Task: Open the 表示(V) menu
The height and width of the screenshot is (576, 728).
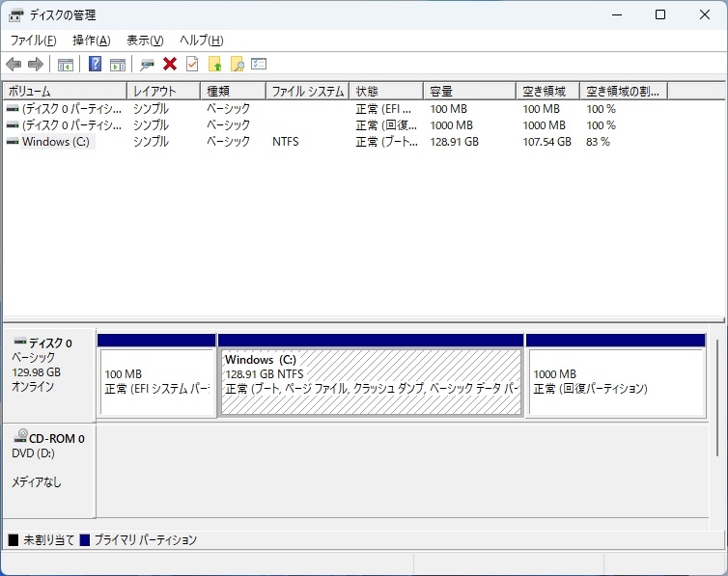Action: pyautogui.click(x=146, y=41)
